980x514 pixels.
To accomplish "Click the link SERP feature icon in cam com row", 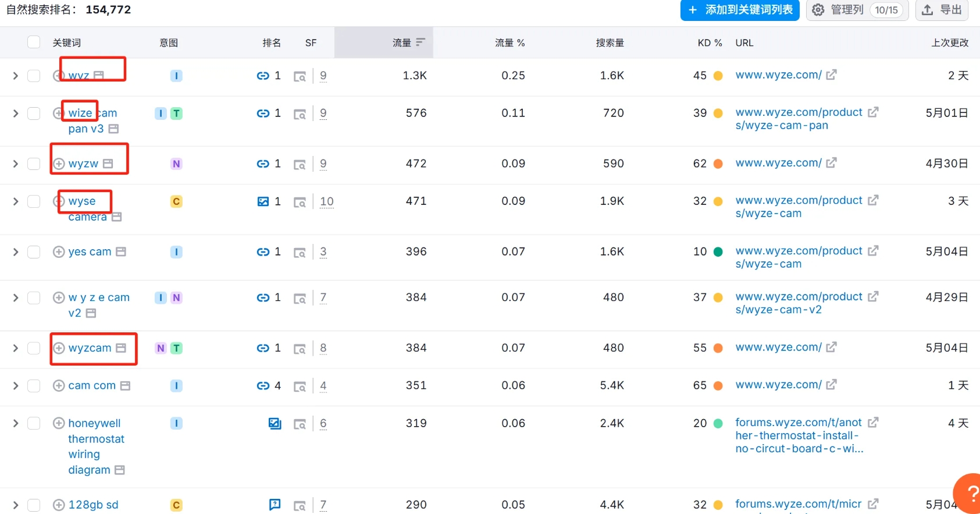I will (x=263, y=385).
